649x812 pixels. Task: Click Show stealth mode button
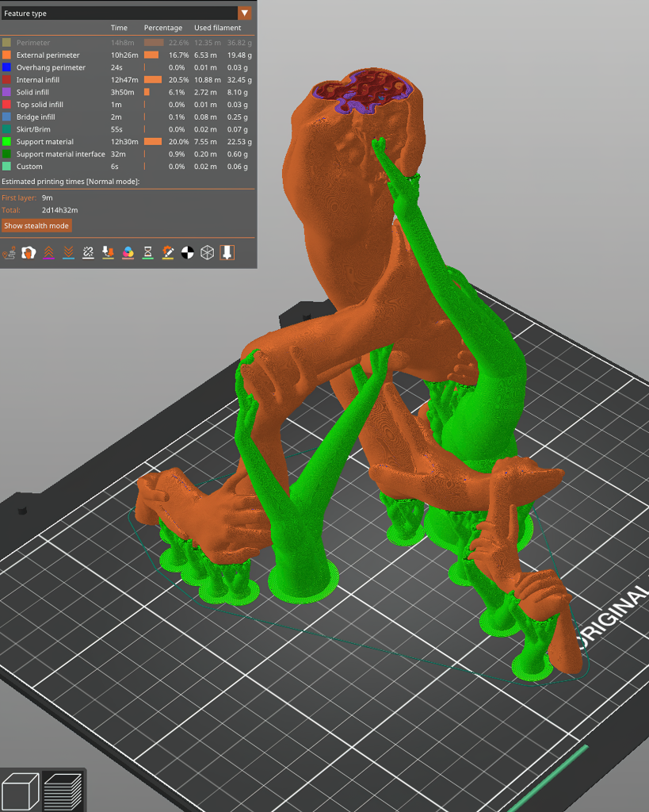36,226
